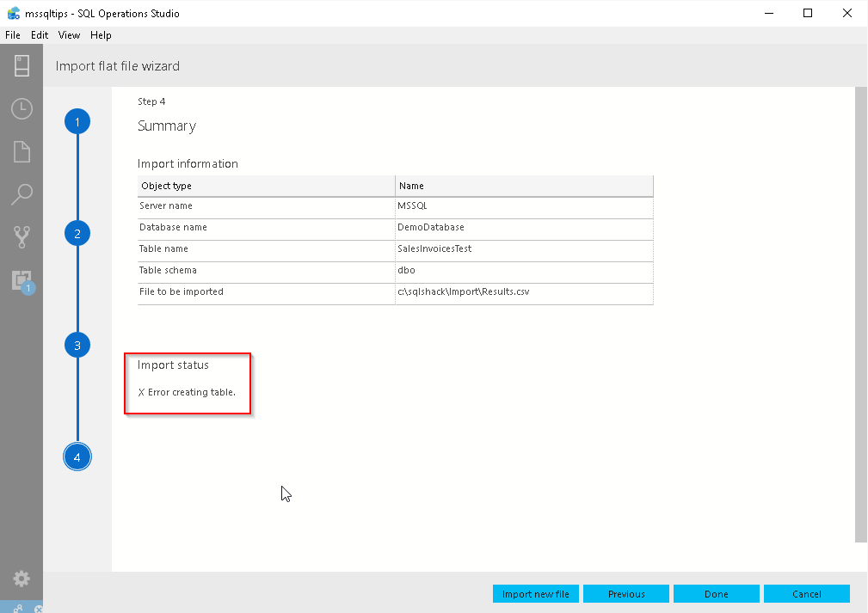The width and height of the screenshot is (868, 613).
Task: Open the Edit menu
Action: click(x=40, y=35)
